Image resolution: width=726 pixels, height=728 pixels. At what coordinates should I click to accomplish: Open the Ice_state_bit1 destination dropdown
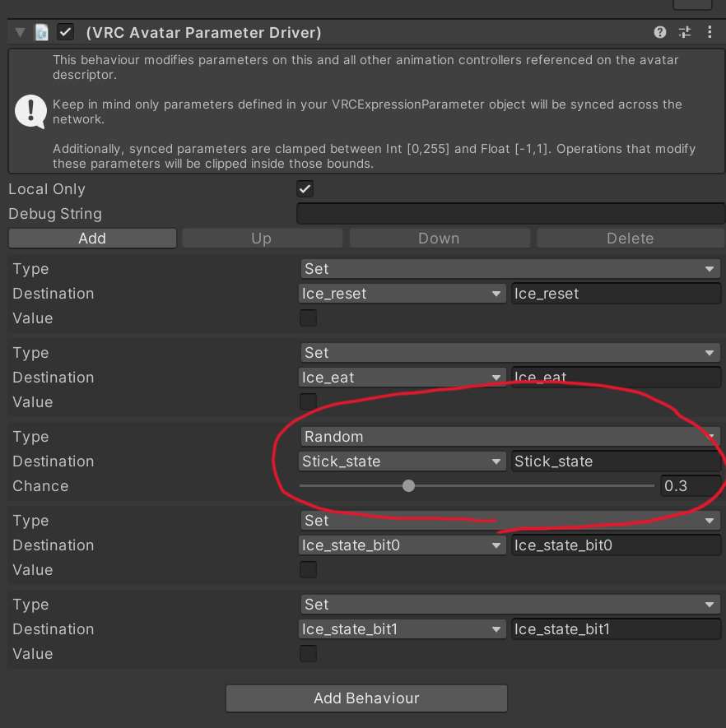point(403,629)
